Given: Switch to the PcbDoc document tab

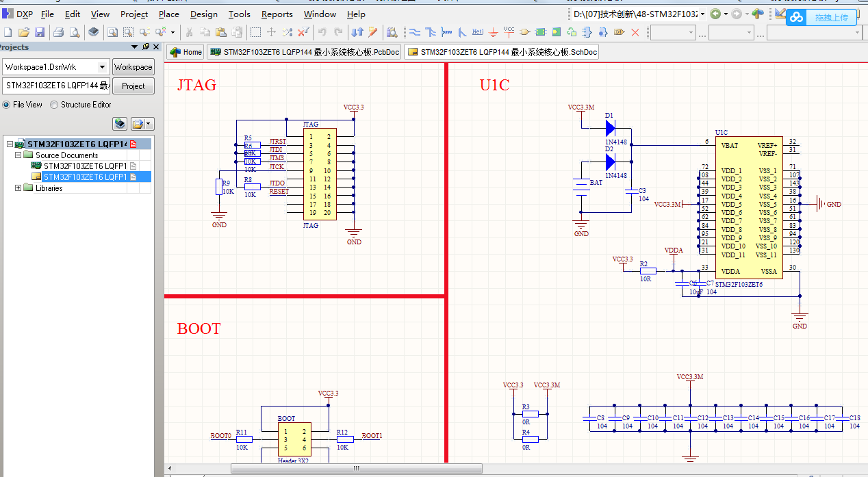Looking at the screenshot, I should click(x=304, y=52).
